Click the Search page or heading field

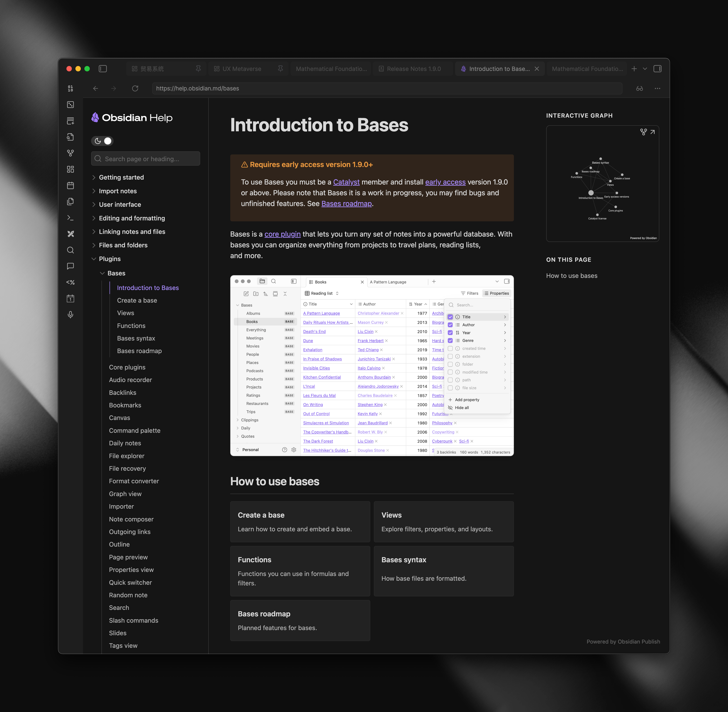pos(145,158)
